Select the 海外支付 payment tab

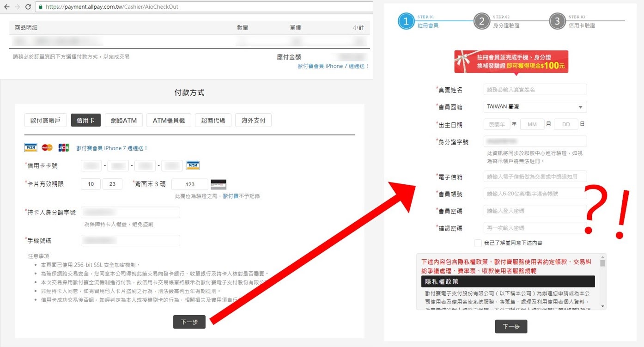tap(253, 120)
